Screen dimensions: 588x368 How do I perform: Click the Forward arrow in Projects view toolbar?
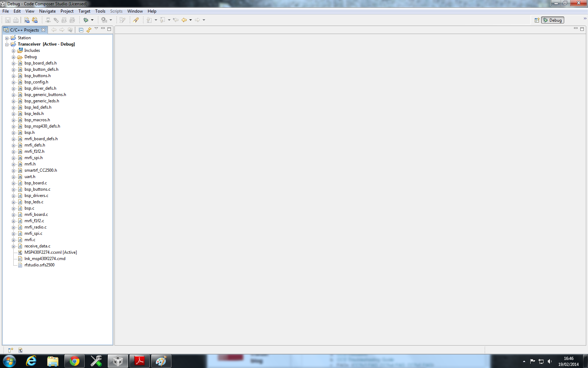62,30
